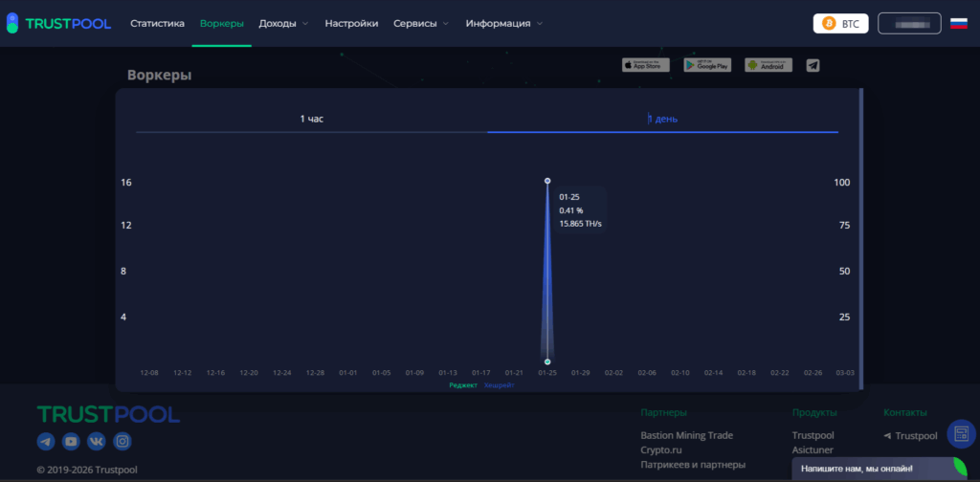Open the Telegram icon beside the Android badge
The height and width of the screenshot is (482, 980).
click(813, 65)
